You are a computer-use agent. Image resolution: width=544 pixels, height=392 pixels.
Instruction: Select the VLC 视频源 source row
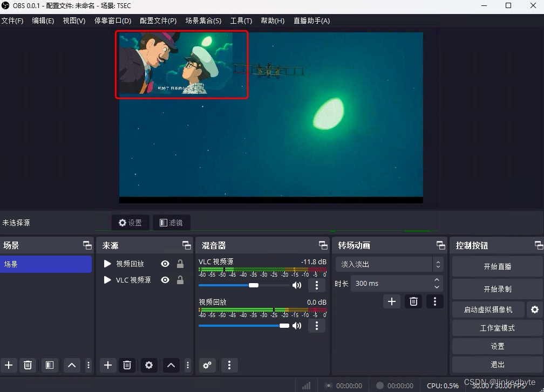click(x=144, y=280)
